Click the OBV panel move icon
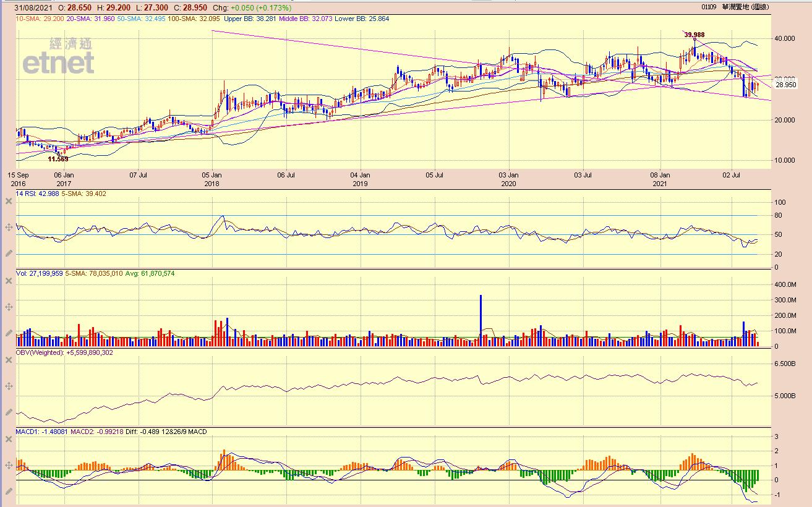 click(x=9, y=386)
